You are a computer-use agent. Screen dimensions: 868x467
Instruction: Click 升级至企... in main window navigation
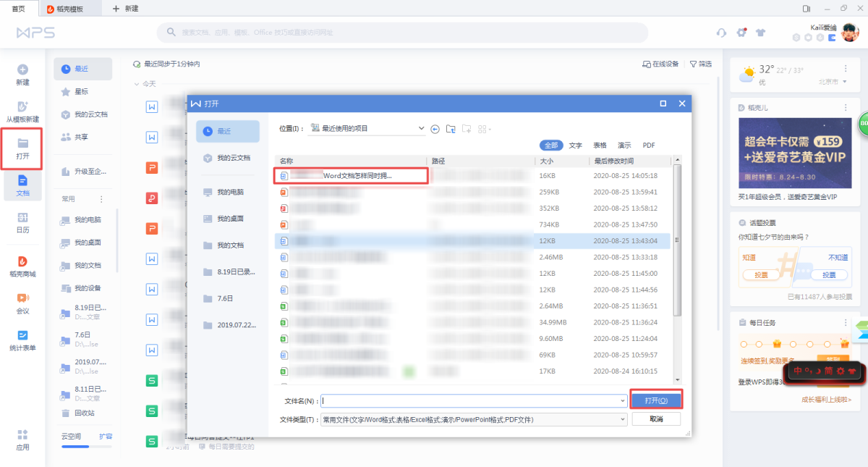coord(83,172)
